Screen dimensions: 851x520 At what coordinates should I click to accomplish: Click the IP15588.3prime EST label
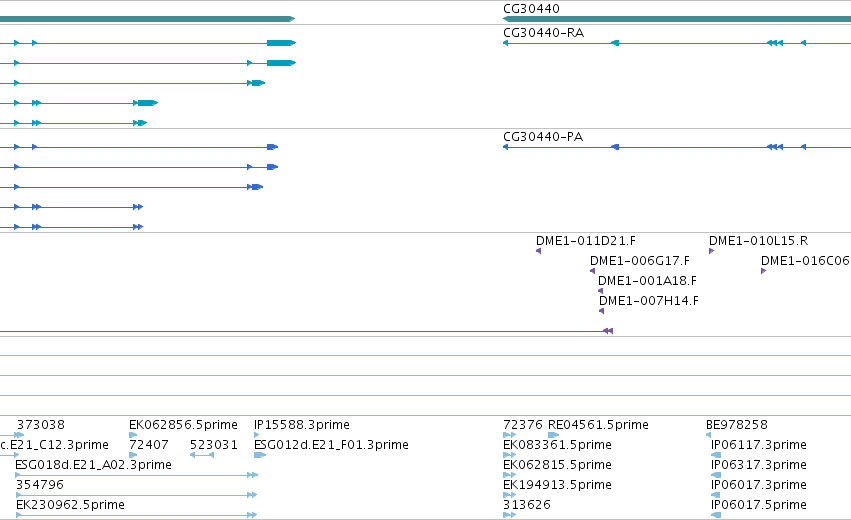(302, 424)
